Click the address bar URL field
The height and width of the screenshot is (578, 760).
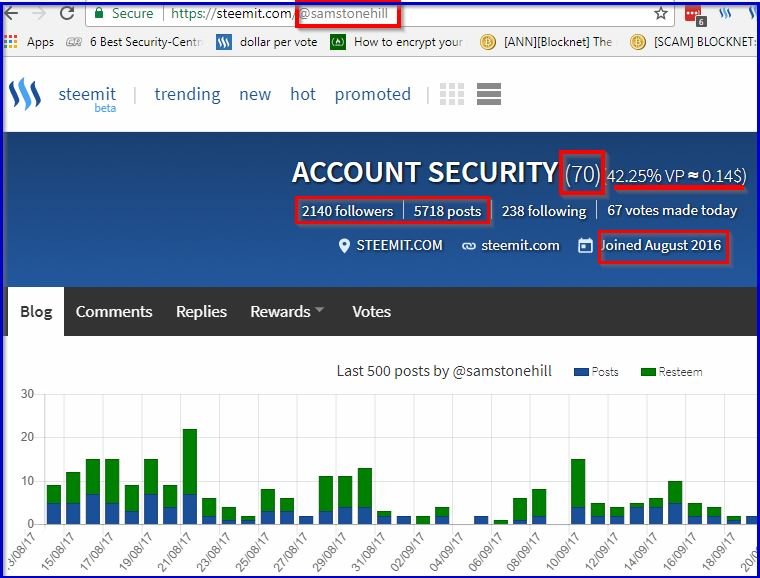[x=379, y=14]
